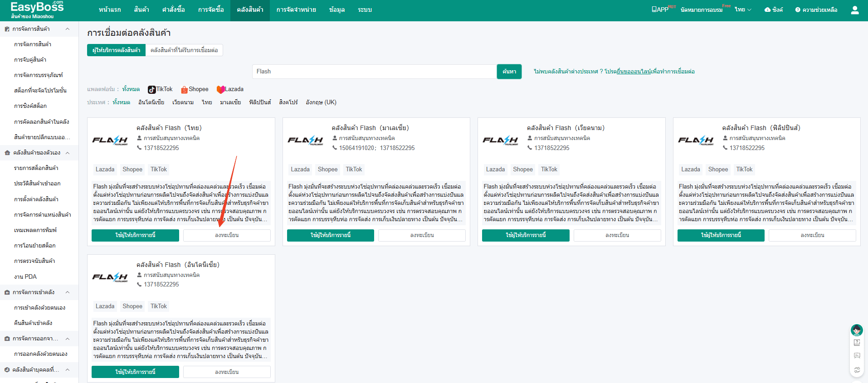Open the floating help manual book icon
The image size is (868, 383).
click(x=857, y=343)
